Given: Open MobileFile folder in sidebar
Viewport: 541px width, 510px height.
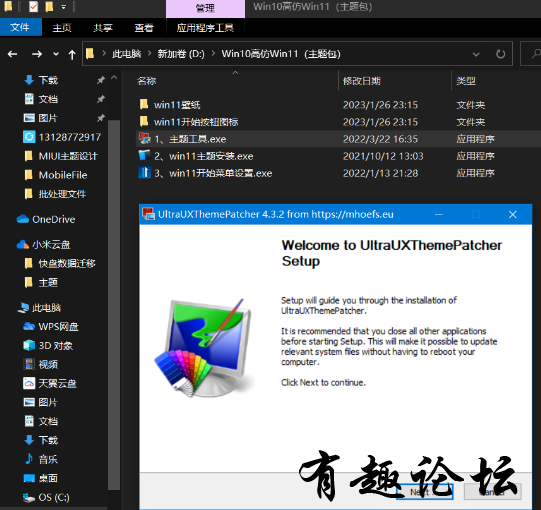Looking at the screenshot, I should click(56, 175).
